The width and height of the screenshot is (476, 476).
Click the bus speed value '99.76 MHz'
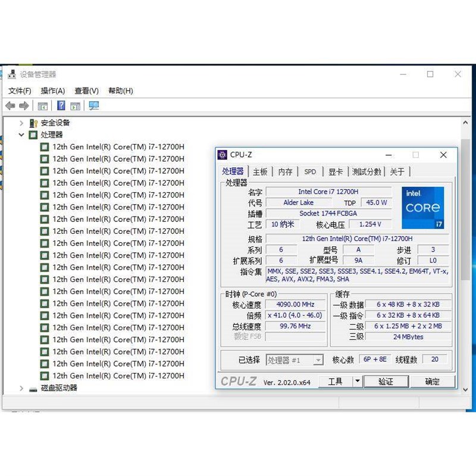295,326
